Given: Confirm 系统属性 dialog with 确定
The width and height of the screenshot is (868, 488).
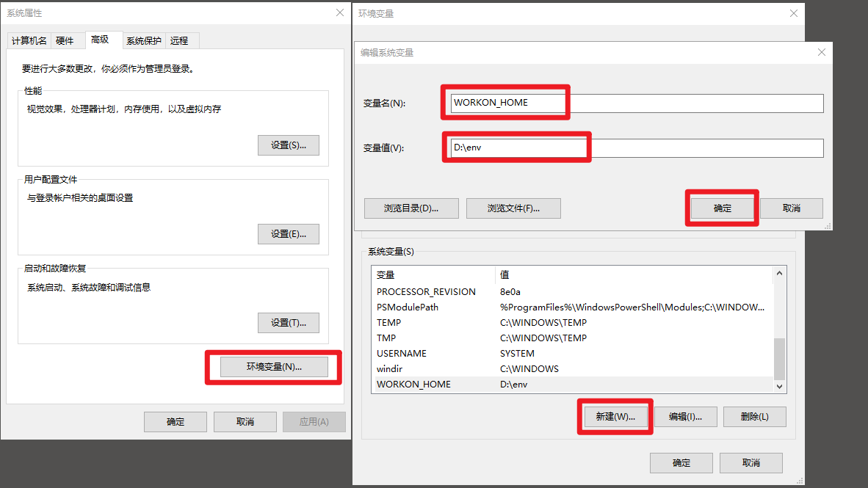Looking at the screenshot, I should (176, 422).
